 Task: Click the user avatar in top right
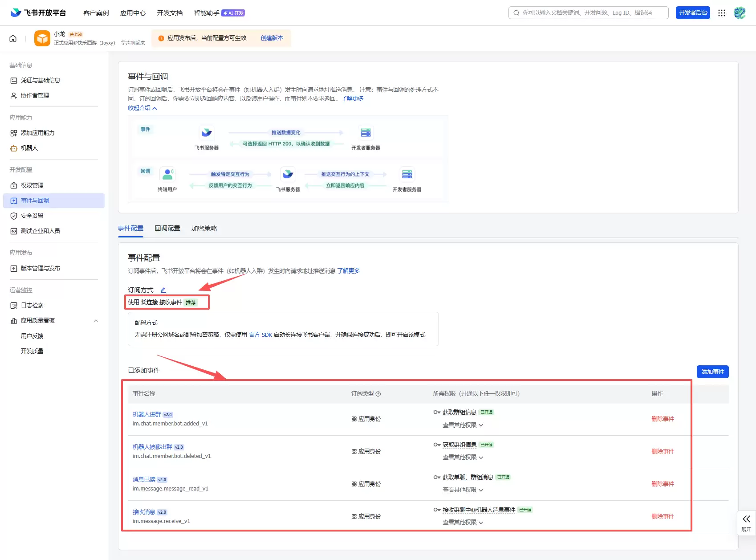click(740, 13)
